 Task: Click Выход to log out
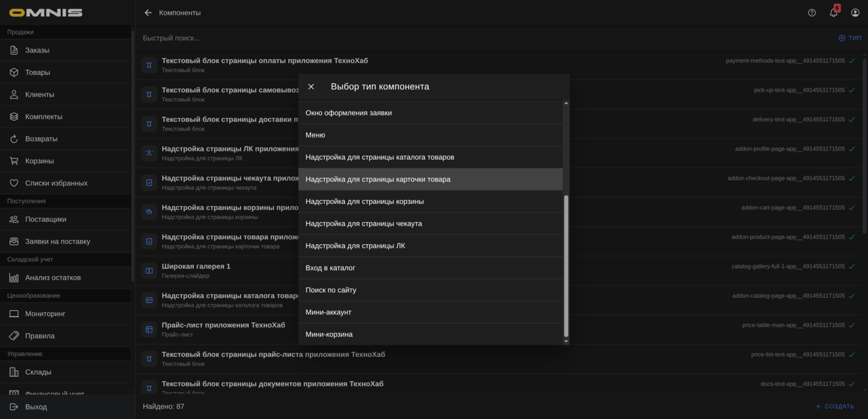(x=36, y=407)
